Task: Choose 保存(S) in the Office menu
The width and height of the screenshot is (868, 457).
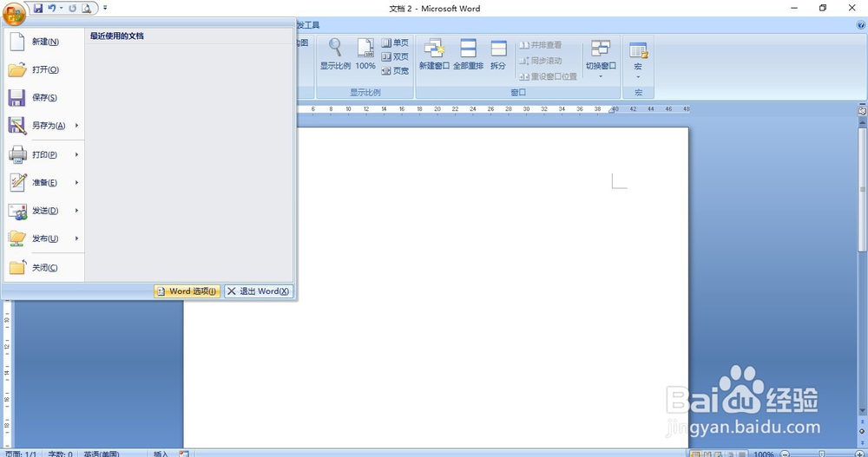Action: (x=44, y=97)
